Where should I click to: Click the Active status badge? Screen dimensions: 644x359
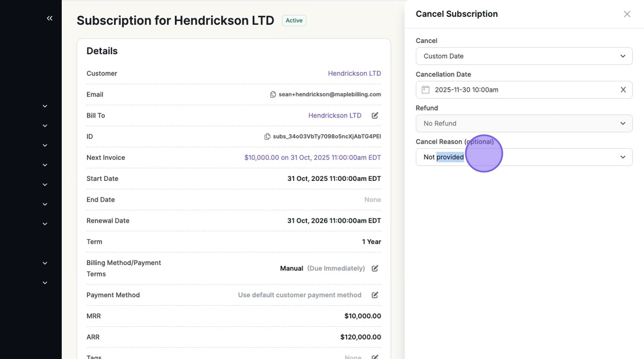pos(294,20)
